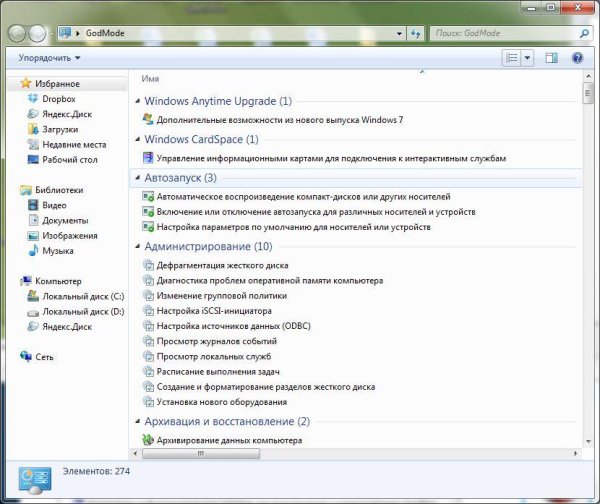This screenshot has height=504, width=600.
Task: Click the Видео library icon
Action: pyautogui.click(x=33, y=205)
